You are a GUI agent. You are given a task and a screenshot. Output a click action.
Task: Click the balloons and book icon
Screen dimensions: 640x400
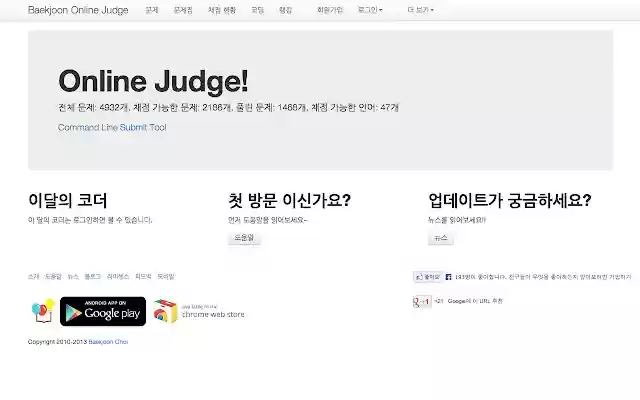tap(43, 311)
